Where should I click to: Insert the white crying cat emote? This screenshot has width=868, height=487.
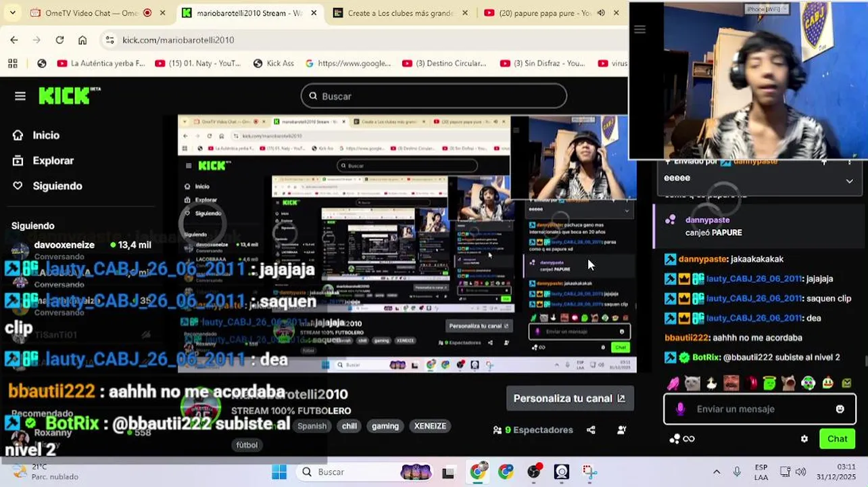coord(692,384)
